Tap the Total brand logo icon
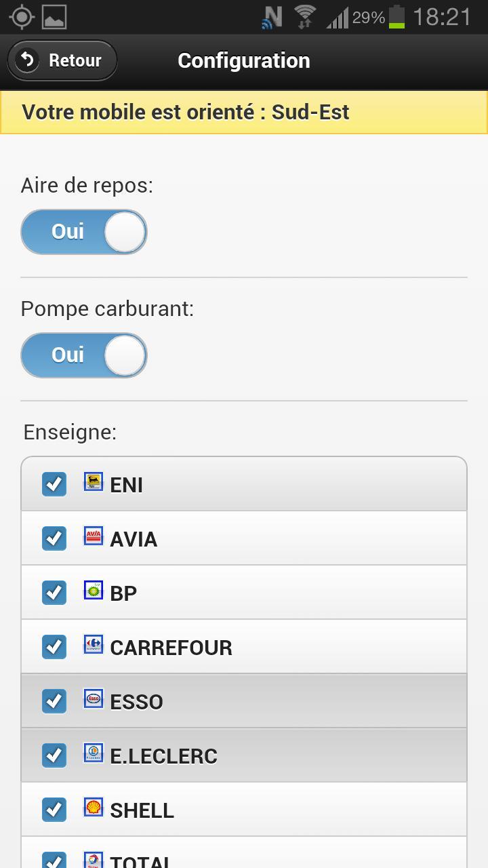The image size is (488, 868). pyautogui.click(x=94, y=860)
